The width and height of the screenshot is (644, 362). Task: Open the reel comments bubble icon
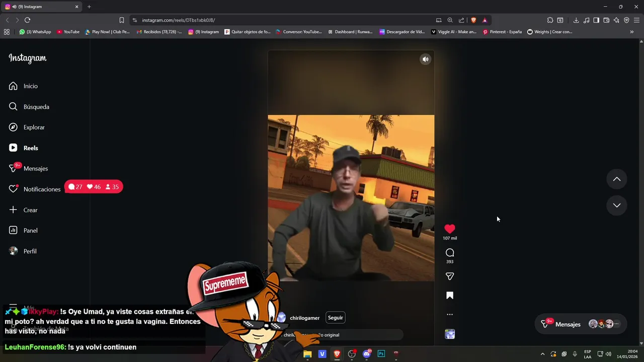point(450,252)
